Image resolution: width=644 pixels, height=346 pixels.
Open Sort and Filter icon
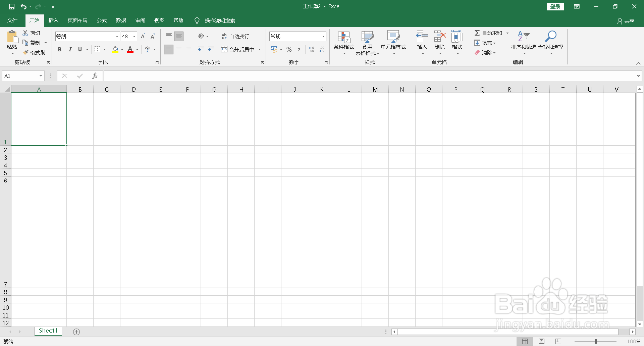click(x=524, y=36)
